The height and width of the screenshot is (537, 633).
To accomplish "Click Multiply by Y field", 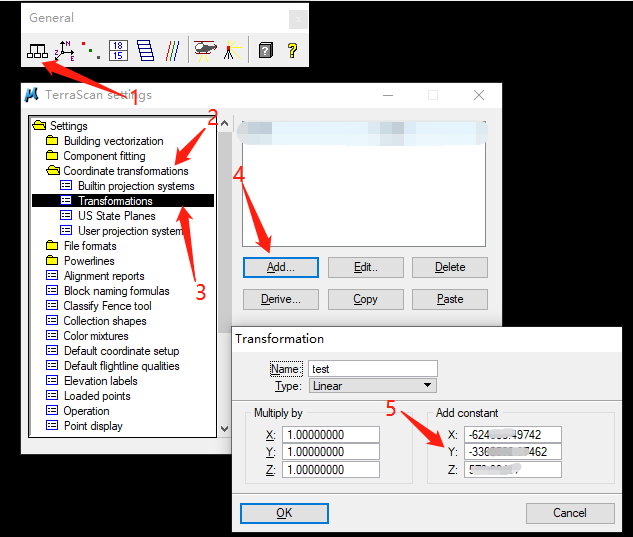I will click(331, 452).
